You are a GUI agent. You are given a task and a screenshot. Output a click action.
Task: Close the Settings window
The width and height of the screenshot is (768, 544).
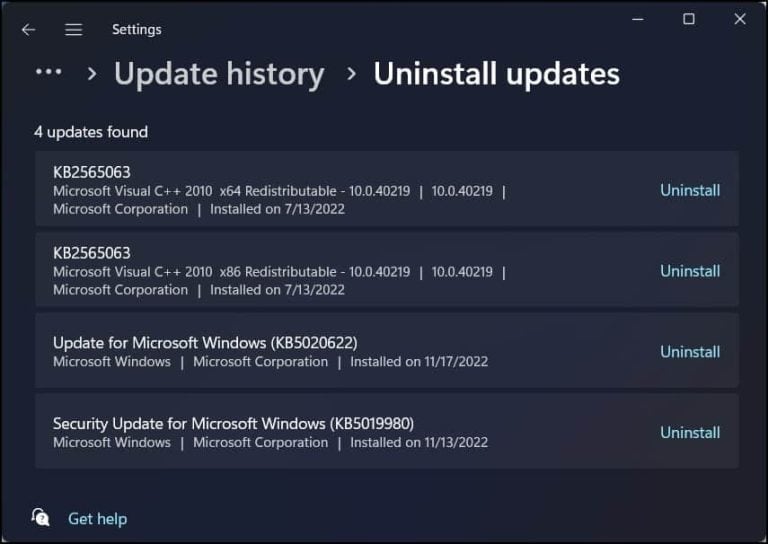tap(740, 19)
